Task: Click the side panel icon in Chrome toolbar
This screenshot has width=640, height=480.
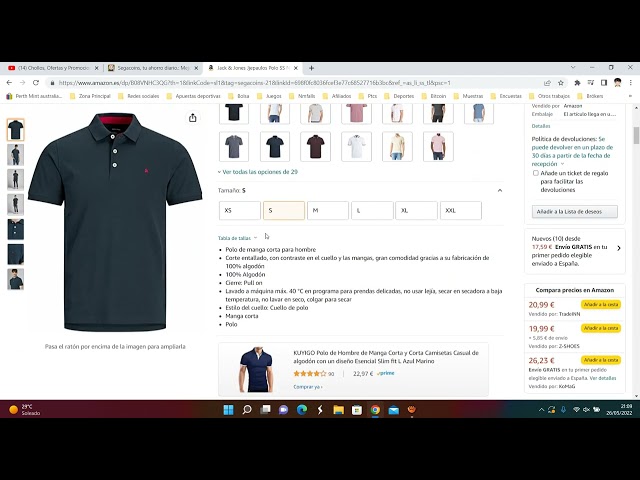Action: pyautogui.click(x=604, y=83)
